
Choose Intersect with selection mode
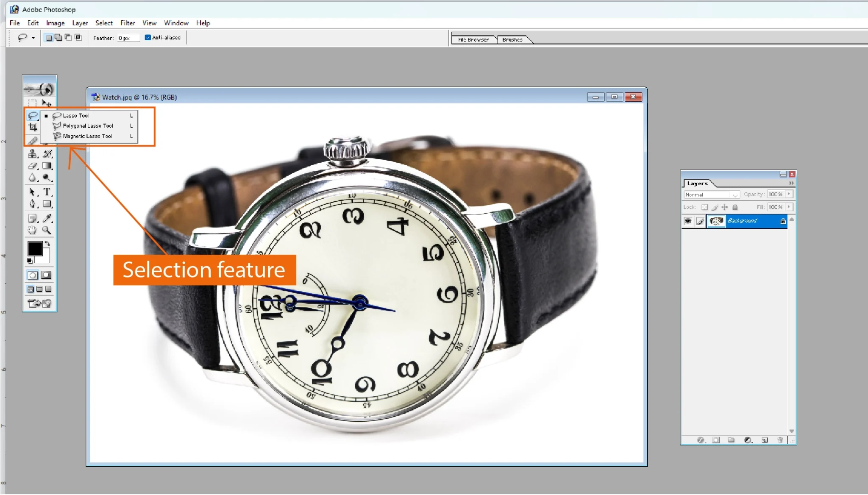click(x=78, y=38)
